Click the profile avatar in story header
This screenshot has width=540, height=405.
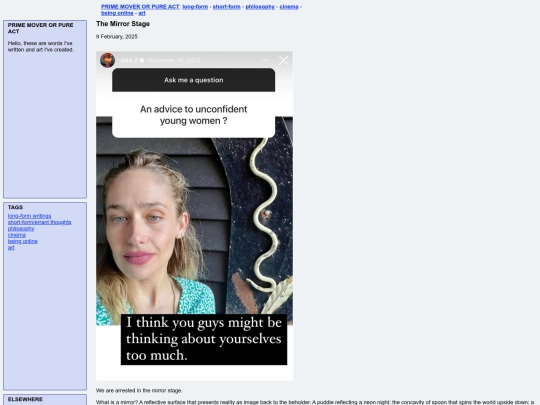click(x=107, y=60)
